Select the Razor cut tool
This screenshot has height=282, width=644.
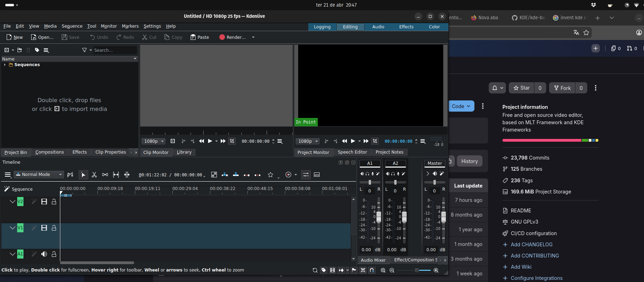pyautogui.click(x=94, y=175)
